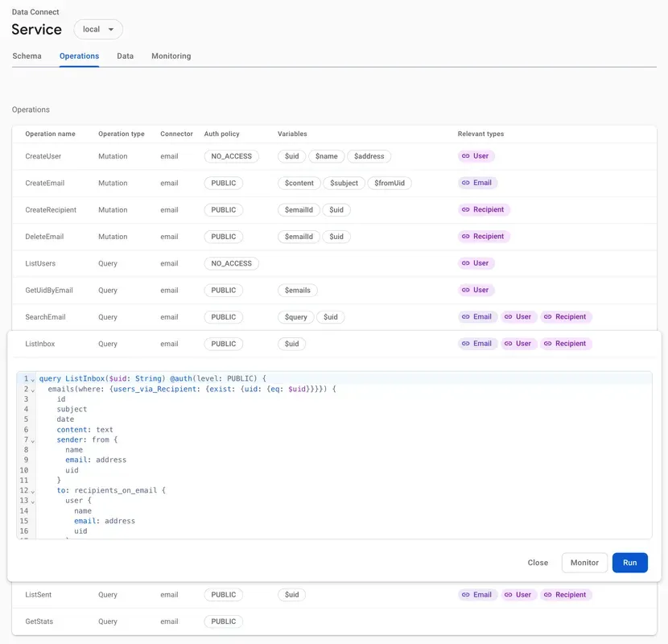Select the ListUsers operation row
668x644 pixels.
(334, 264)
